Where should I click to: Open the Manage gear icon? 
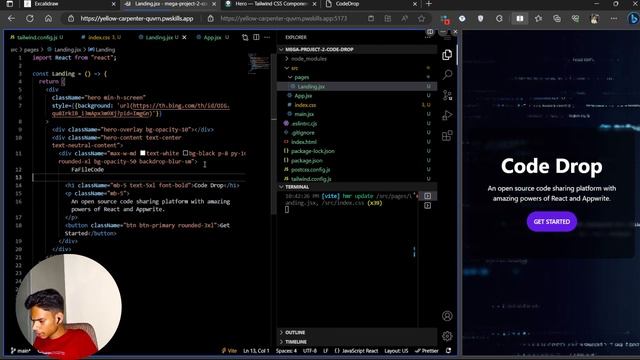pyautogui.click(x=447, y=336)
